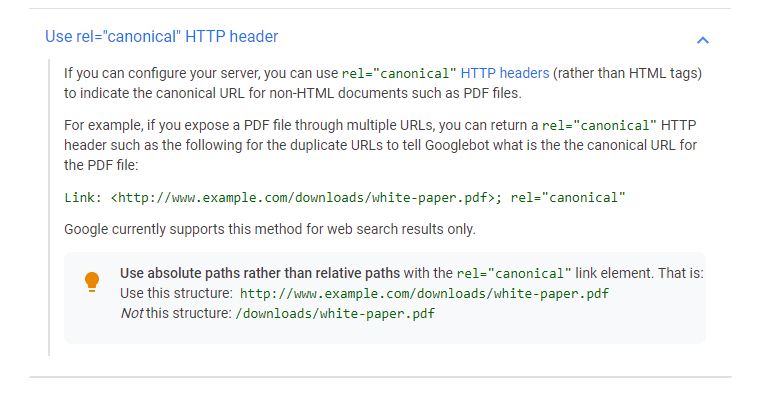Click the Use this structure: label

point(176,293)
